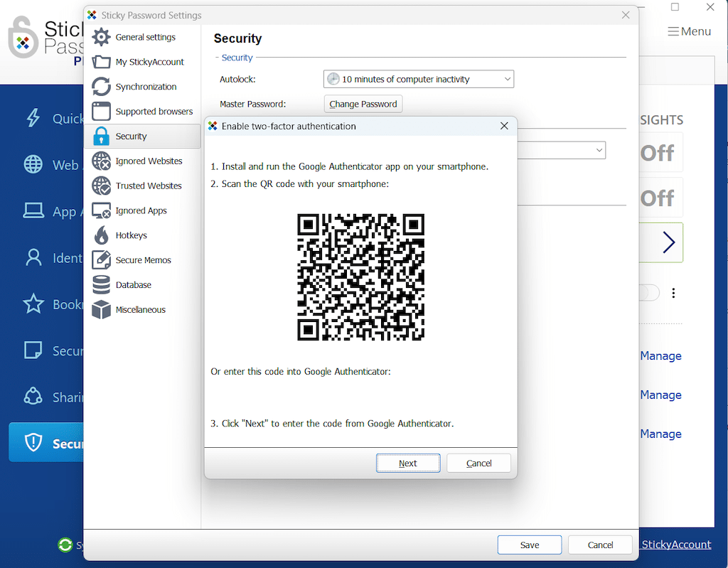Open Ignored Websites globe icon

point(102,161)
